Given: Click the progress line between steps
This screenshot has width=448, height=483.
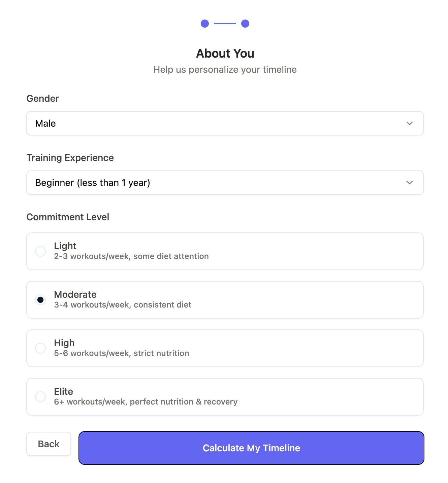Looking at the screenshot, I should [x=225, y=24].
